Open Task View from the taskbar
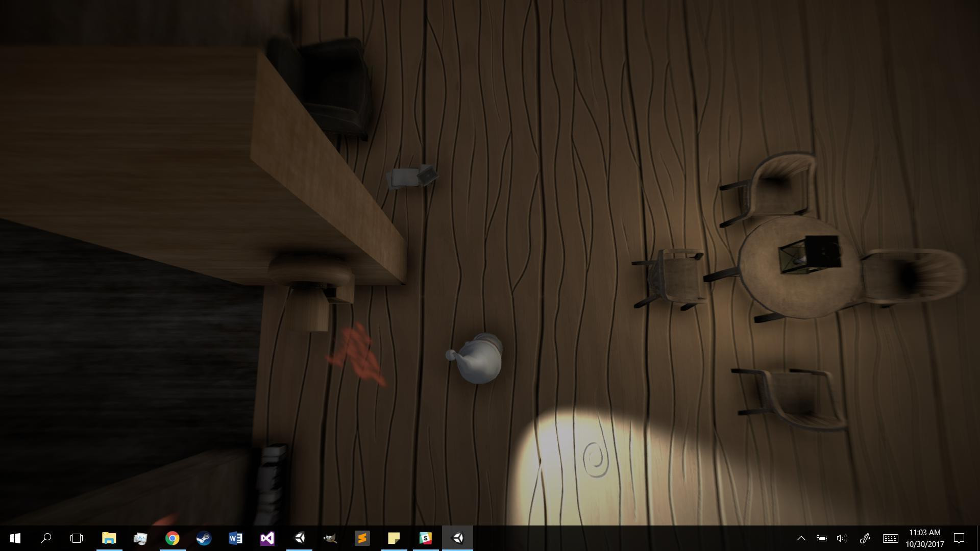The width and height of the screenshot is (980, 551). [77, 538]
